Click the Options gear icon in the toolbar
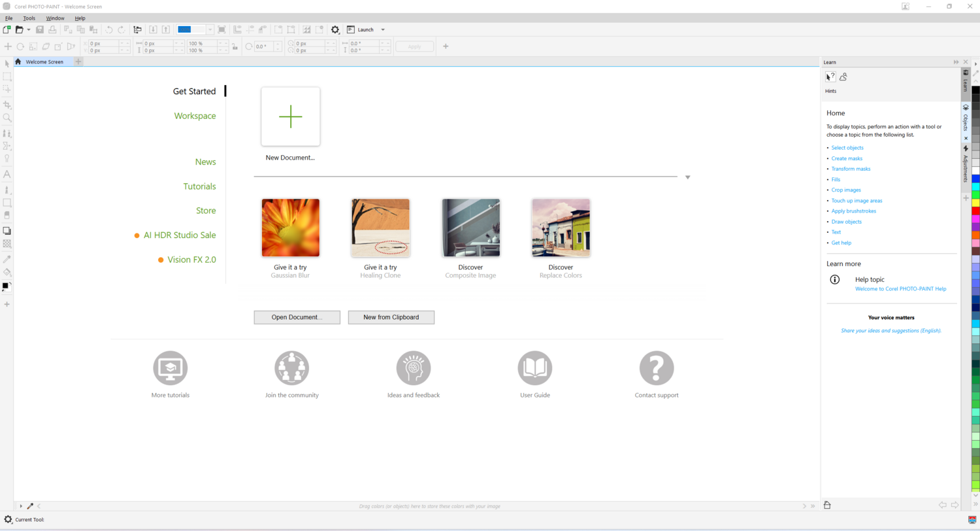This screenshot has width=980, height=531. coord(335,29)
